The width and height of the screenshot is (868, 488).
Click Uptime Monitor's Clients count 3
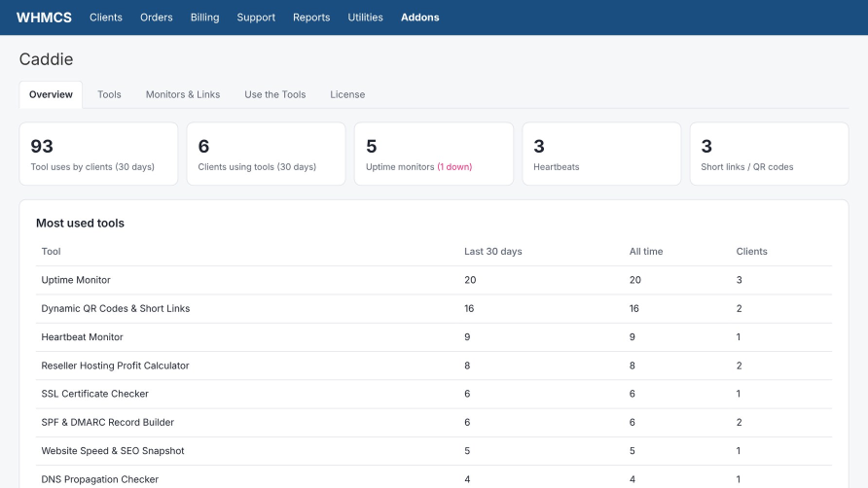[x=739, y=280]
